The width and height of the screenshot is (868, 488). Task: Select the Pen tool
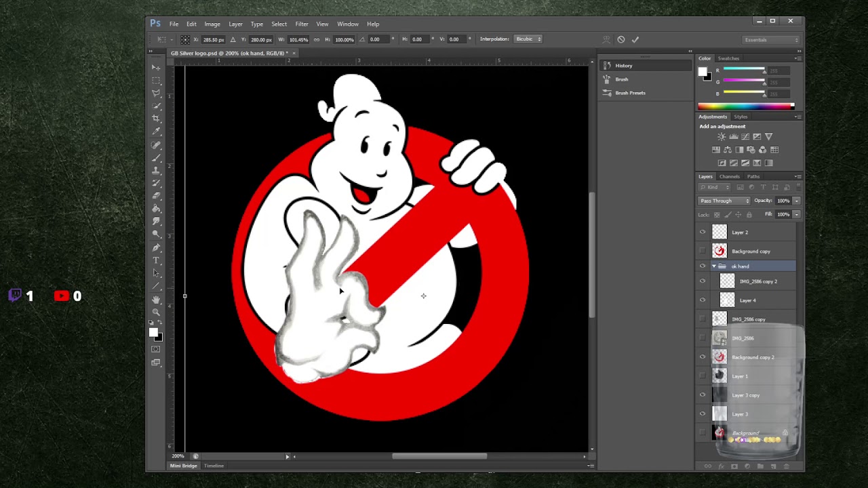pyautogui.click(x=156, y=248)
